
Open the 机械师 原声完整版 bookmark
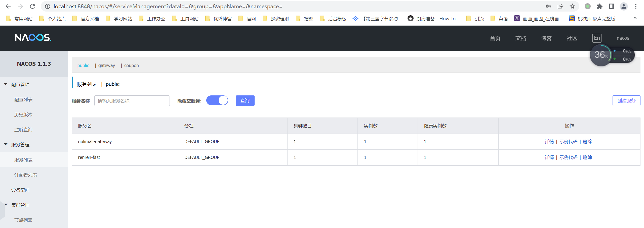tap(594, 19)
